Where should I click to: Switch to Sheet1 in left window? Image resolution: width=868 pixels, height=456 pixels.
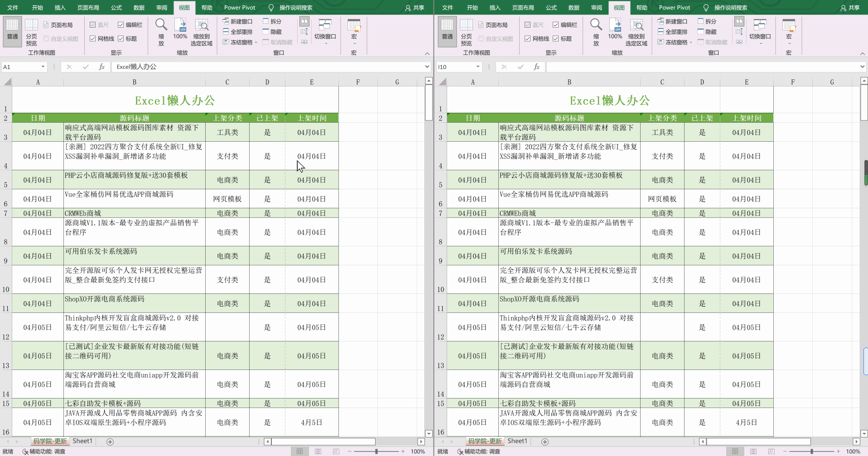pyautogui.click(x=82, y=441)
